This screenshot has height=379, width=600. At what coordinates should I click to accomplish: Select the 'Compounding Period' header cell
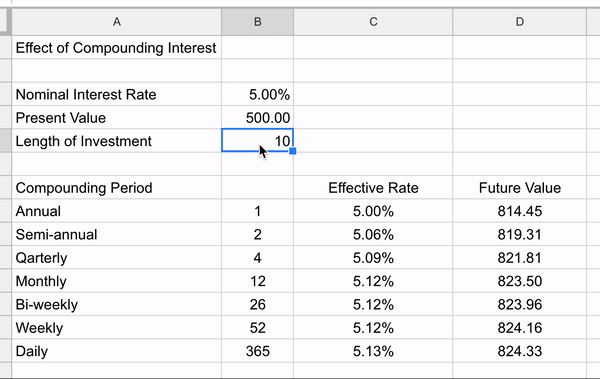(116, 188)
